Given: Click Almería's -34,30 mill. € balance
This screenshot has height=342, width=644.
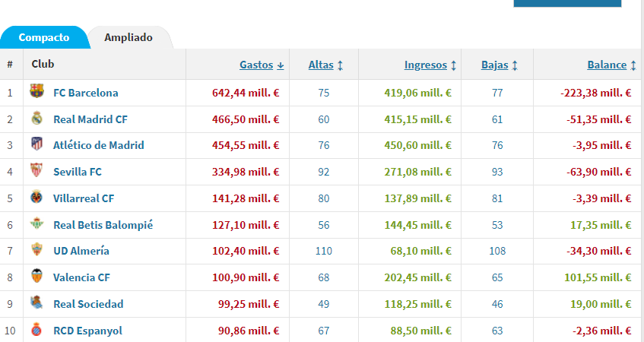Looking at the screenshot, I should (599, 251).
